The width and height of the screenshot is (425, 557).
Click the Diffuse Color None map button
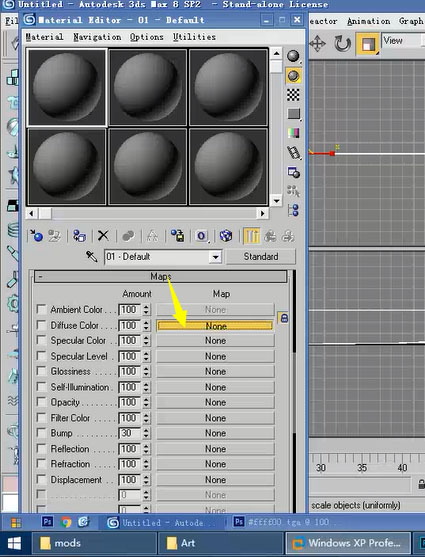click(215, 326)
